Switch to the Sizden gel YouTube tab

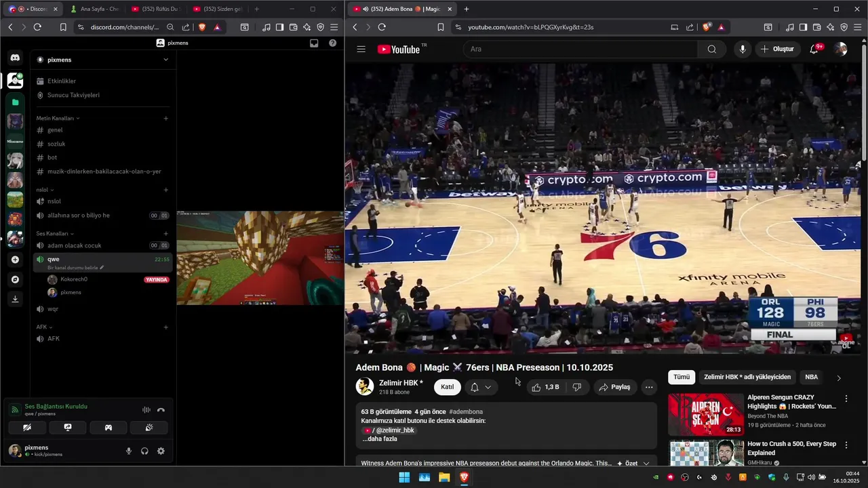[217, 9]
